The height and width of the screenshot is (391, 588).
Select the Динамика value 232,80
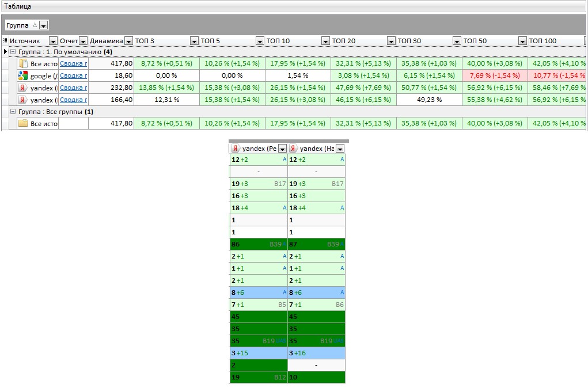pyautogui.click(x=111, y=88)
